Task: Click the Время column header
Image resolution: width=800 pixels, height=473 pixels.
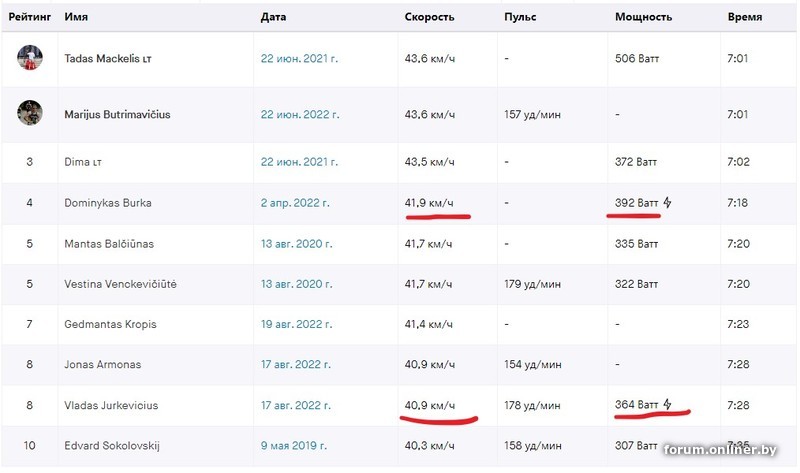Action: [x=745, y=17]
